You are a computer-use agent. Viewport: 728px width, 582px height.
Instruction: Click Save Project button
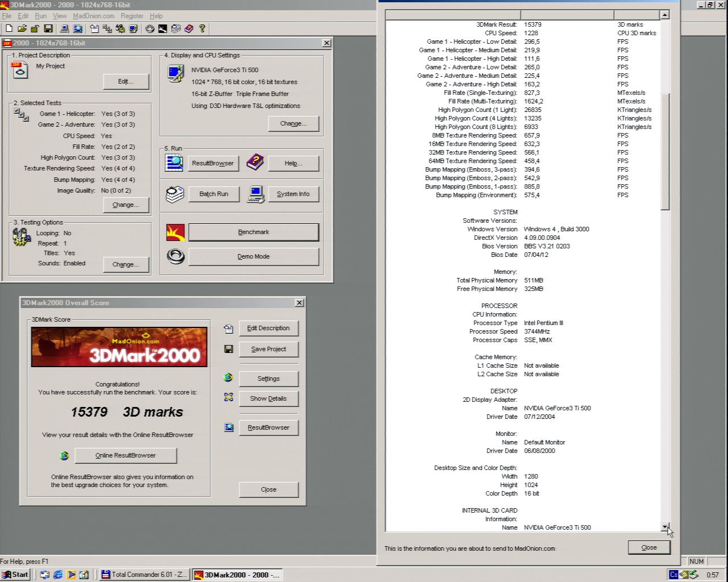(268, 349)
